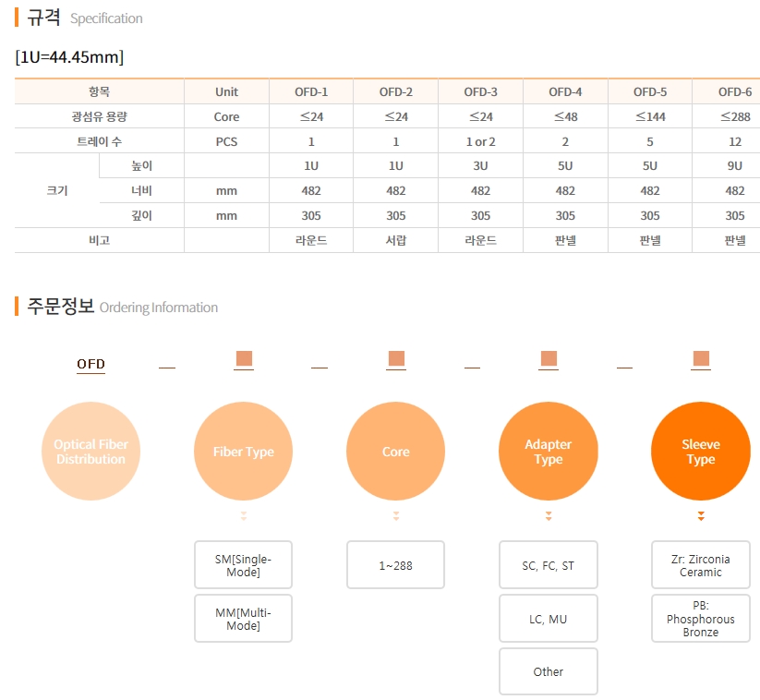Select the MM[Multi-Mode] option box
The width and height of the screenshot is (760, 700).
(x=243, y=619)
